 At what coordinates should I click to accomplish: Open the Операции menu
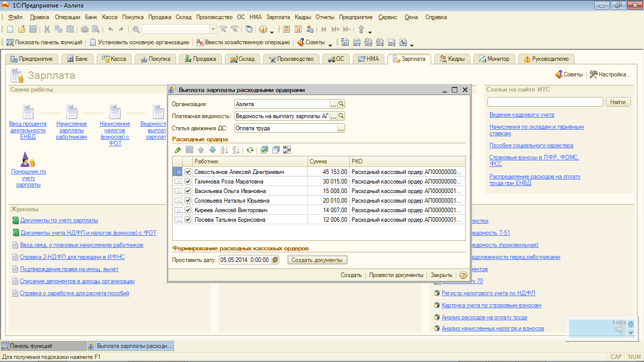tap(67, 17)
